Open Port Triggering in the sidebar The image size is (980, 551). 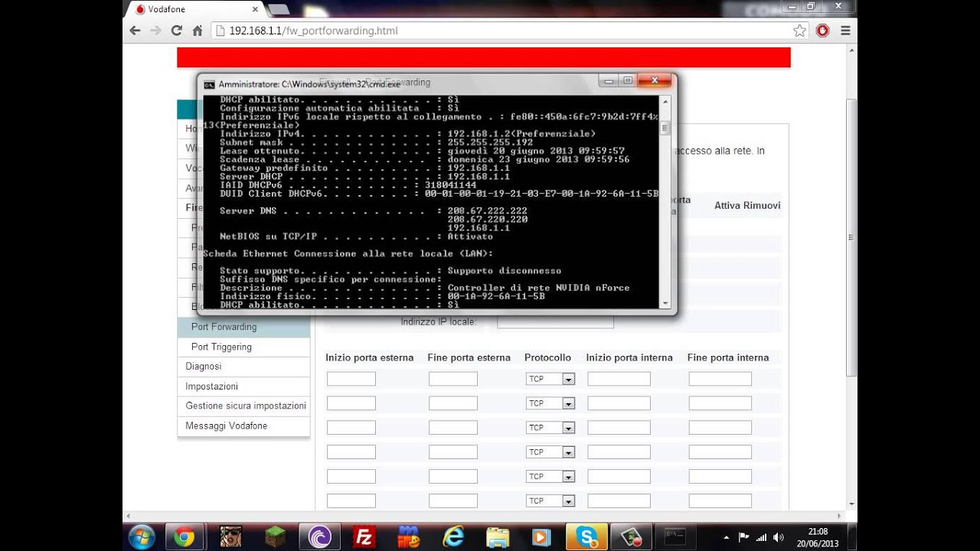(x=243, y=347)
